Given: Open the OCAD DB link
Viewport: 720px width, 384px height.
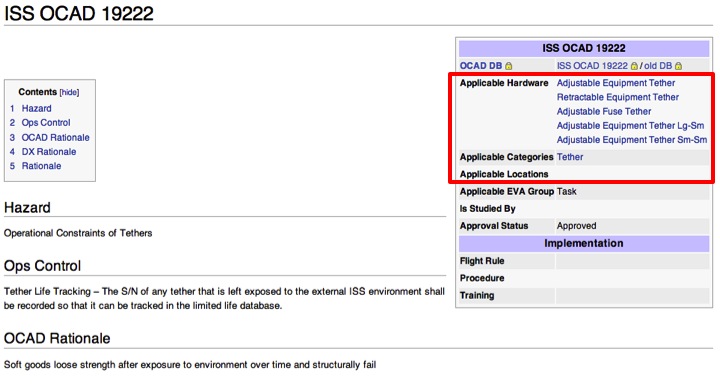Looking at the screenshot, I should [481, 66].
